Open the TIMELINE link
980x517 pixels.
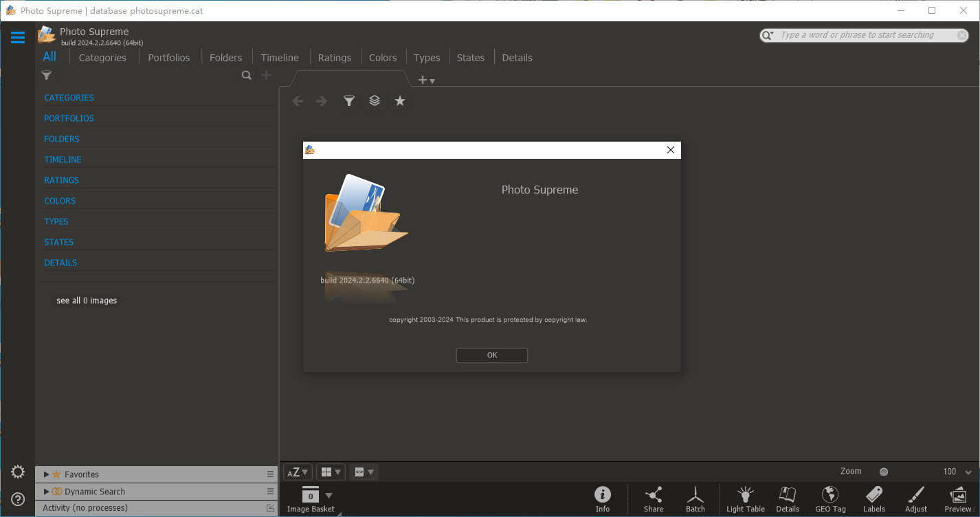(63, 159)
